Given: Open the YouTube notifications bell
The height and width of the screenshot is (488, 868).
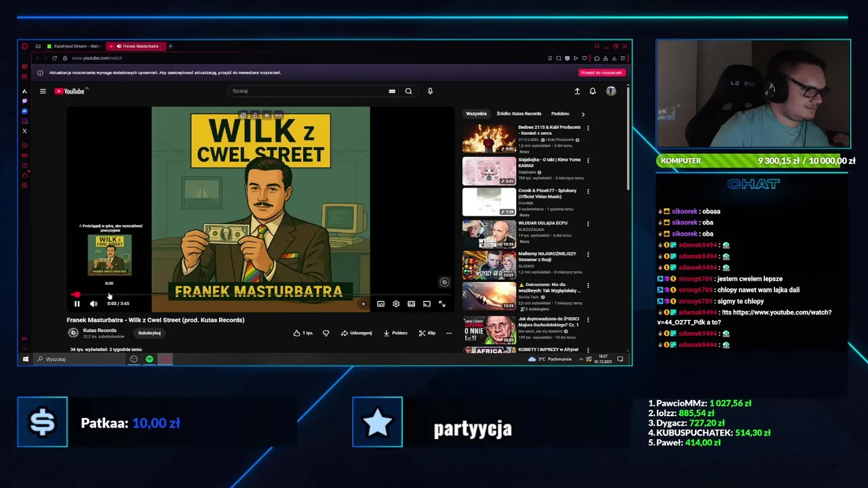Looking at the screenshot, I should (593, 91).
